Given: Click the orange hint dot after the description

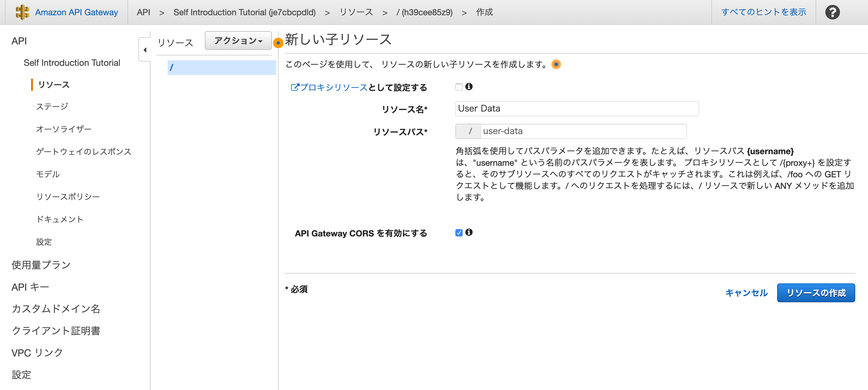Looking at the screenshot, I should click(556, 64).
